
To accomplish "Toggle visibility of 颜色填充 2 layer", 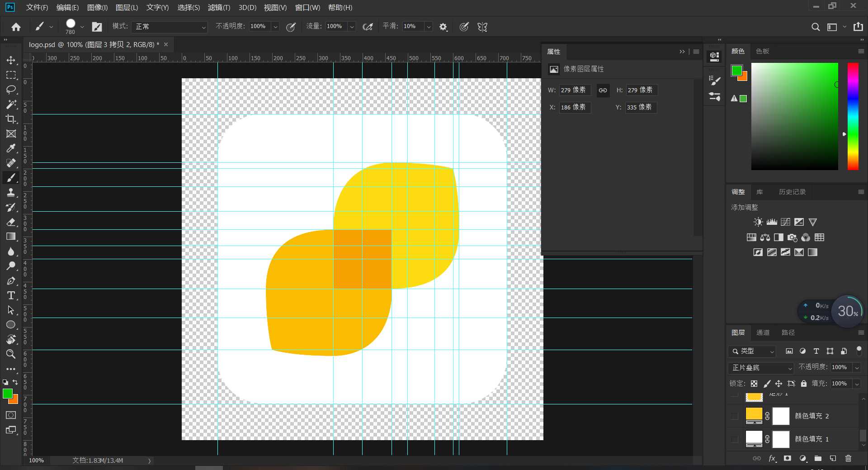I will 735,416.
